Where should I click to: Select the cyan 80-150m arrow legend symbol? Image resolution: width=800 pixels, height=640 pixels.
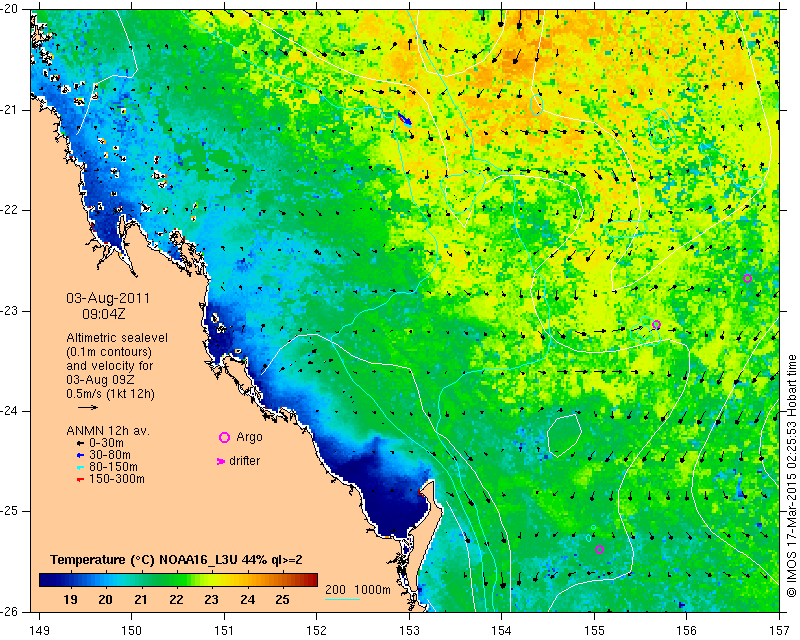pyautogui.click(x=80, y=467)
